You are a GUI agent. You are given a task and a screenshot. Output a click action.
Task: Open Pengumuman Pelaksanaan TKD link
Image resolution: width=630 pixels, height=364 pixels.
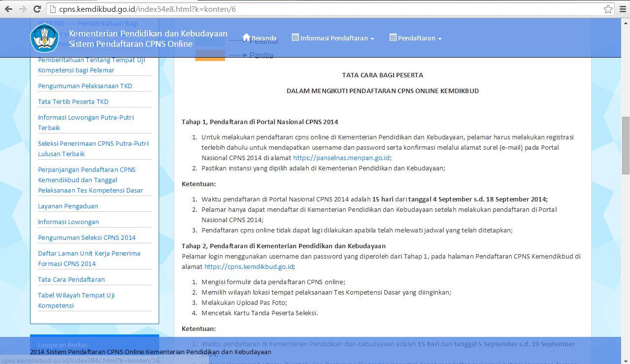point(85,86)
